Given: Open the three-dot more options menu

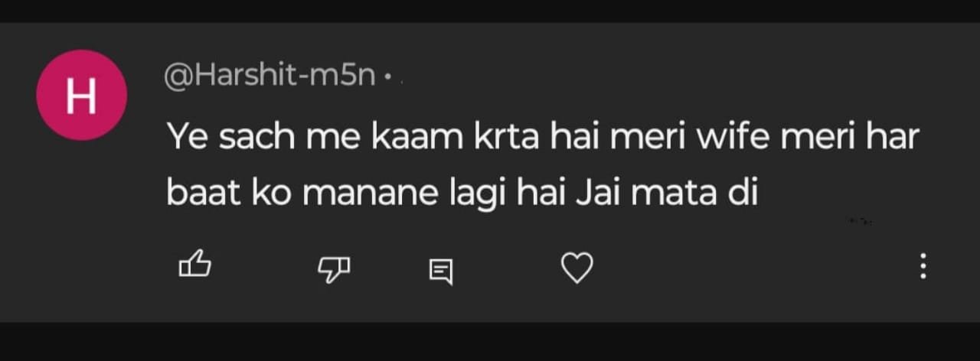Looking at the screenshot, I should (x=923, y=265).
